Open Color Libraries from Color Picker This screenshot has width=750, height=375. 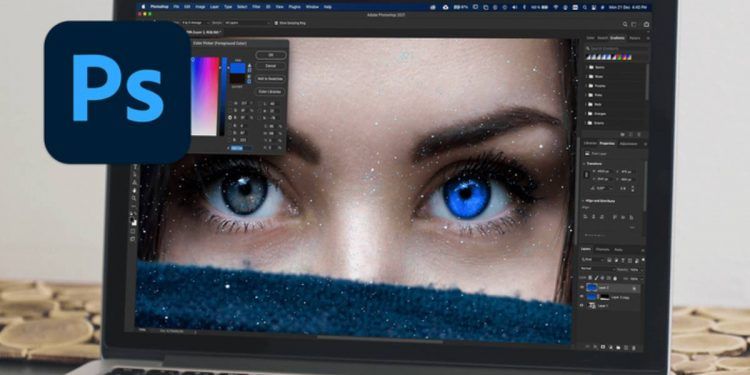coord(270,91)
